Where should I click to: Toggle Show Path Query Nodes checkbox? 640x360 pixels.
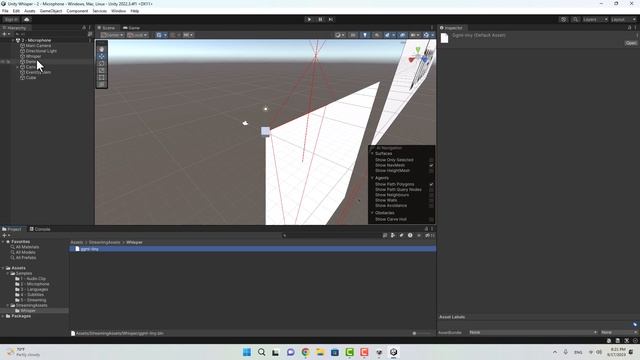click(x=431, y=190)
